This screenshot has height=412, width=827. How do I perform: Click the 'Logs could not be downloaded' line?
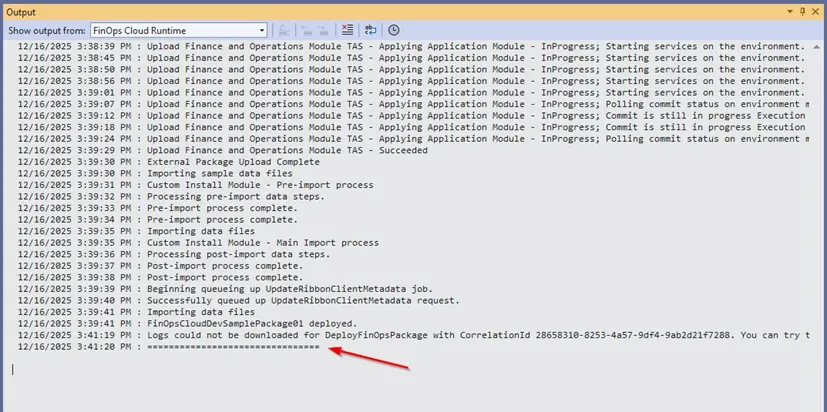[x=414, y=335]
